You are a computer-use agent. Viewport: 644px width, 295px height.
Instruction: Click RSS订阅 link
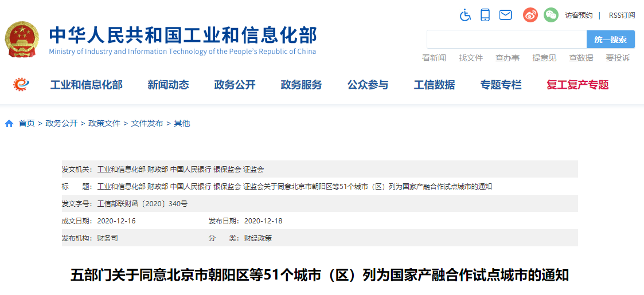tap(622, 15)
